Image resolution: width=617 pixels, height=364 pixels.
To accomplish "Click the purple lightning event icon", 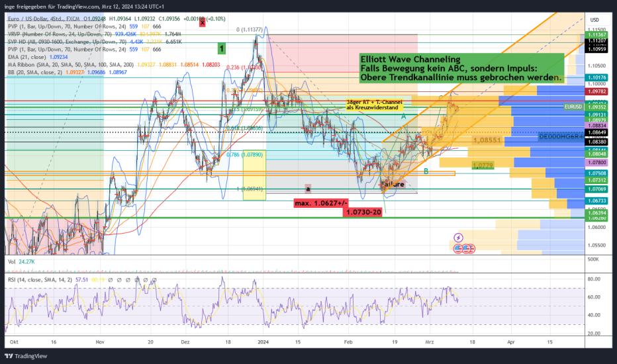I will click(x=457, y=237).
